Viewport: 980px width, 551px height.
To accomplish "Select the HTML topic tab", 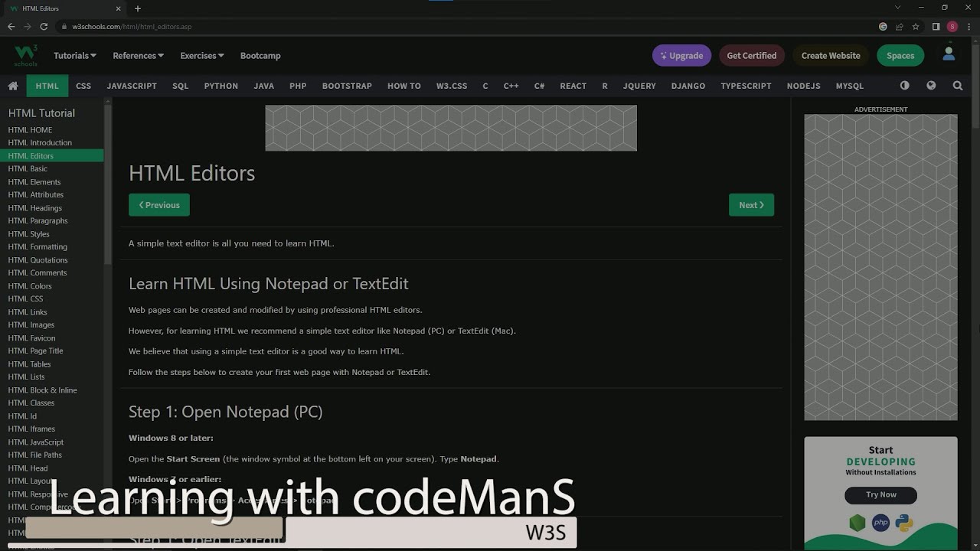I will [47, 86].
